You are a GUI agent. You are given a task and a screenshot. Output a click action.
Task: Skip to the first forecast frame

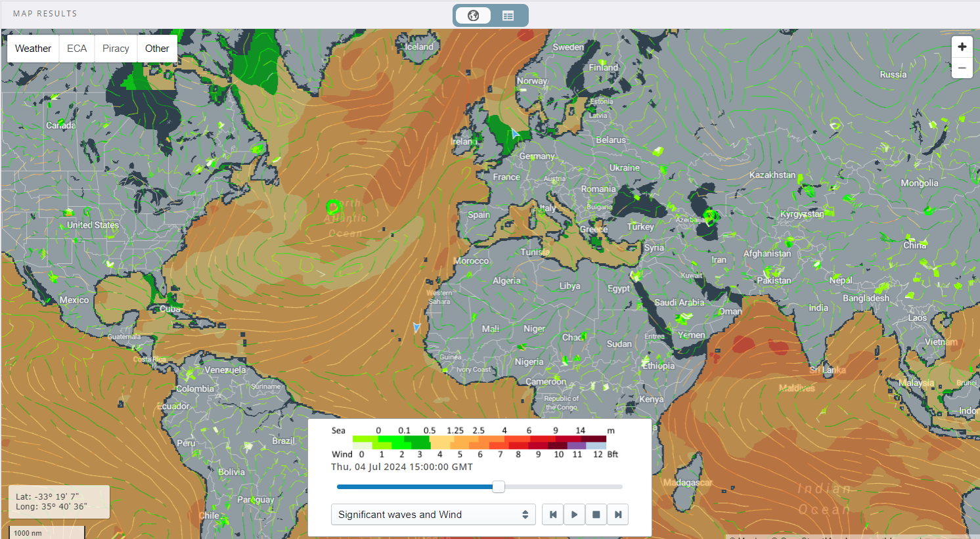click(553, 515)
